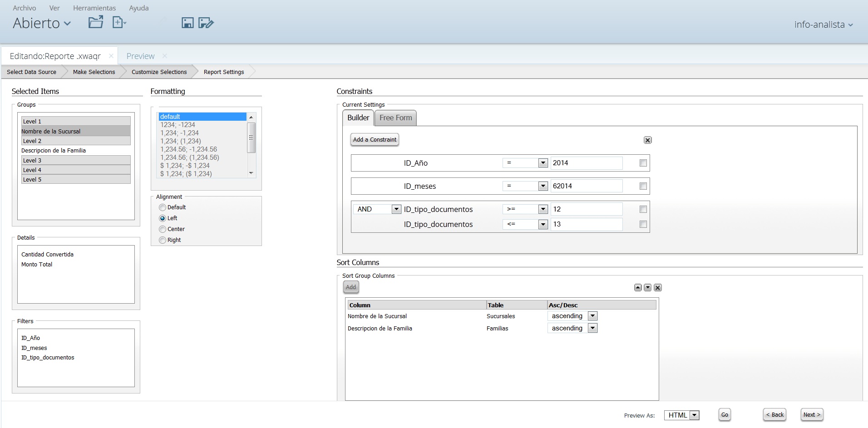Open the info-analista user menu
The height and width of the screenshot is (428, 868).
click(824, 25)
